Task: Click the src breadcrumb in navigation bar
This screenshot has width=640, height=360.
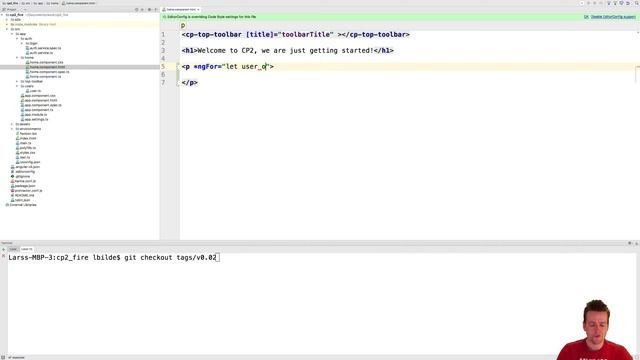Action: (26, 3)
